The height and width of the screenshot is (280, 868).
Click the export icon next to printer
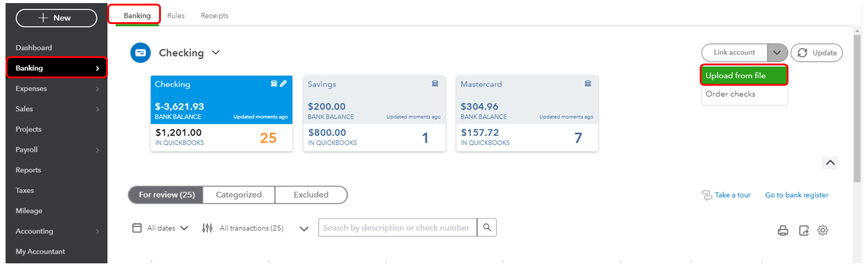pyautogui.click(x=803, y=231)
